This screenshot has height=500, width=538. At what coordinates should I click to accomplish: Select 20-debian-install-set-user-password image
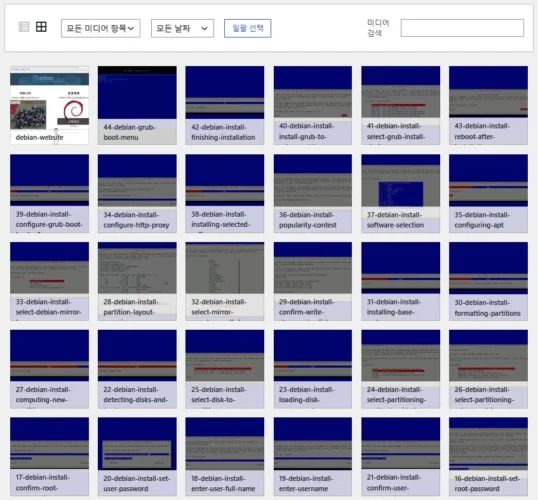[x=137, y=457]
